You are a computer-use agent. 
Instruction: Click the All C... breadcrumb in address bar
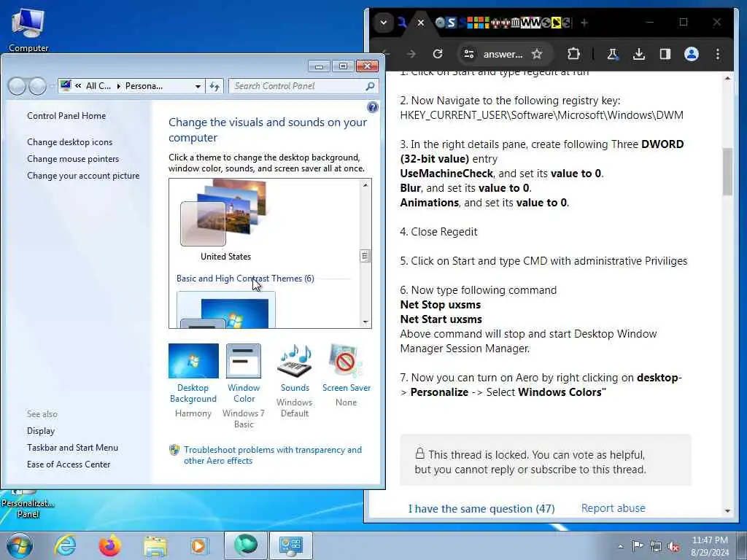click(98, 86)
